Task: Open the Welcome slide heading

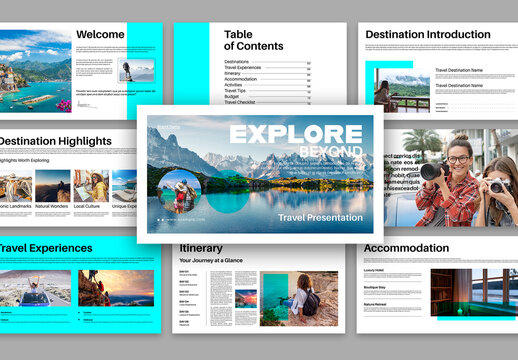Action: tap(100, 34)
